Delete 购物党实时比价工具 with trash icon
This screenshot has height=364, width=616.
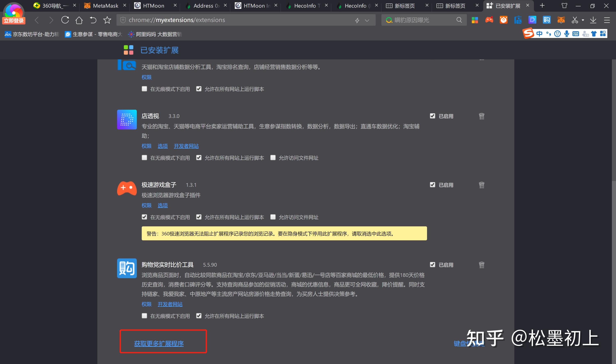coord(482,265)
